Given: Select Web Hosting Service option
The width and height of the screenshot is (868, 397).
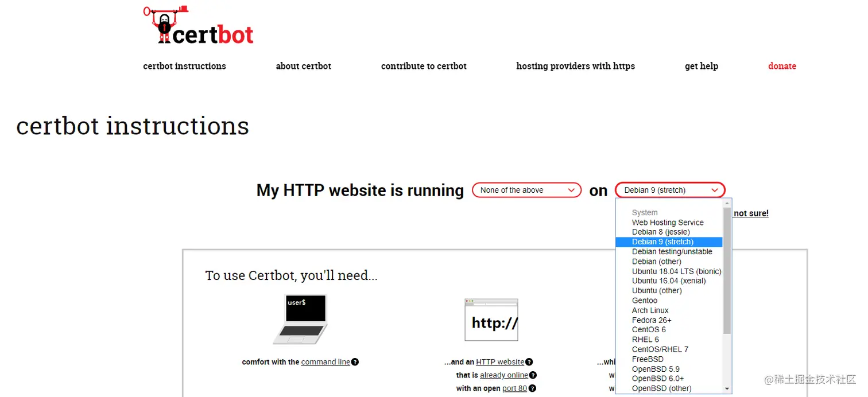Looking at the screenshot, I should (x=668, y=223).
